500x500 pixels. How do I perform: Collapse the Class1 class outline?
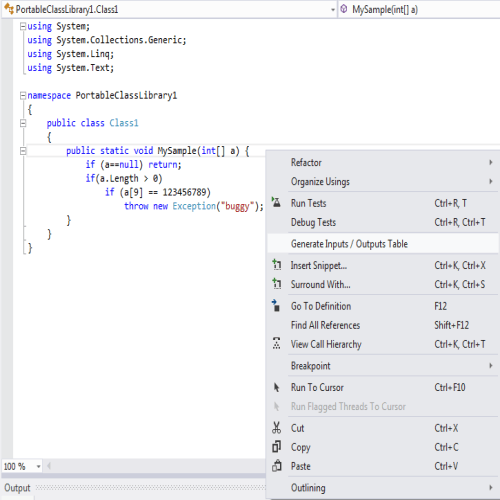coord(23,123)
